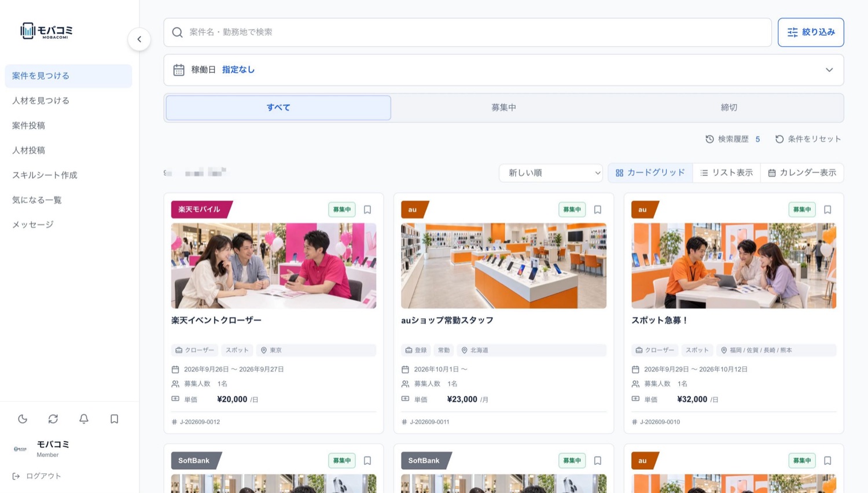Select the 締切 tab
This screenshot has width=868, height=493.
[x=729, y=108]
